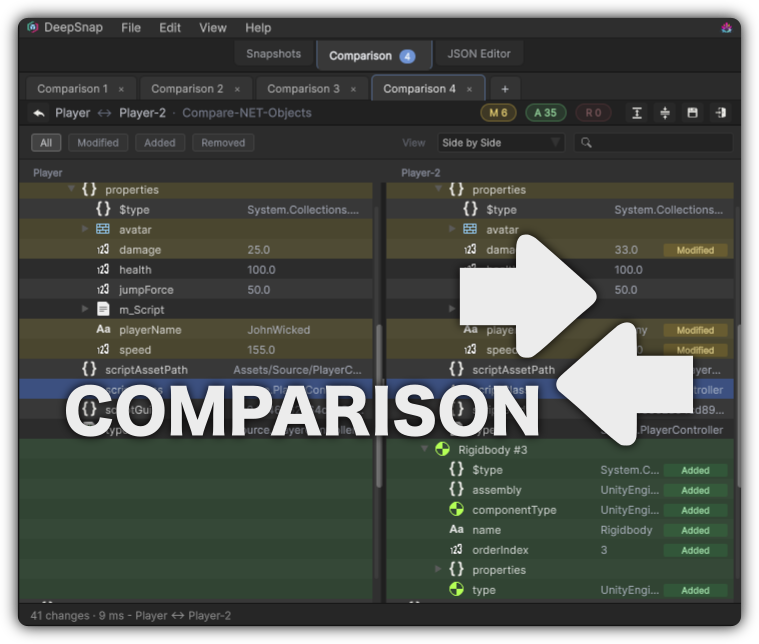This screenshot has width=759, height=644.
Task: Open the Help menu
Action: click(x=258, y=28)
